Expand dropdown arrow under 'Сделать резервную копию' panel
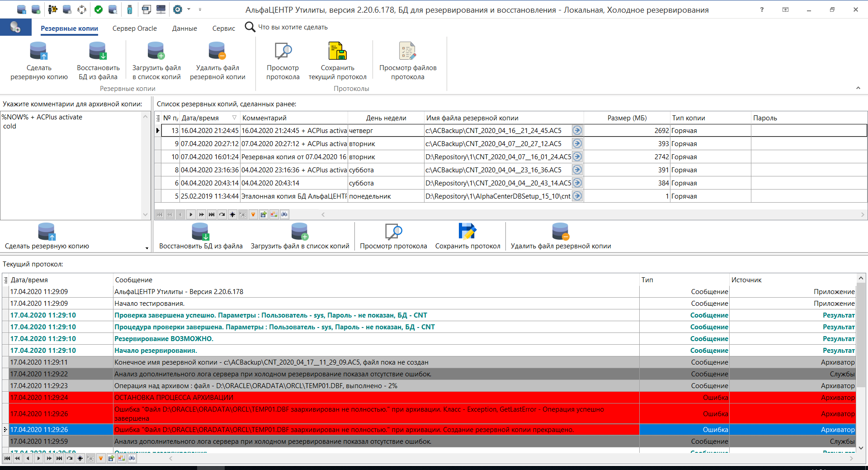Image resolution: width=868 pixels, height=470 pixels. tap(147, 248)
